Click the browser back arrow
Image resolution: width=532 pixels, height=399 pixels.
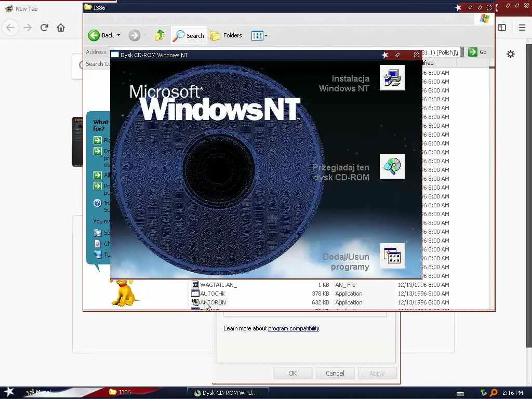(x=10, y=28)
